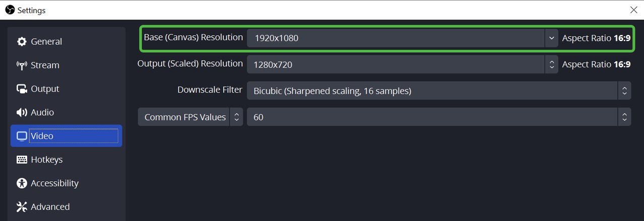Select the Audio settings section
644x221 pixels.
point(42,113)
